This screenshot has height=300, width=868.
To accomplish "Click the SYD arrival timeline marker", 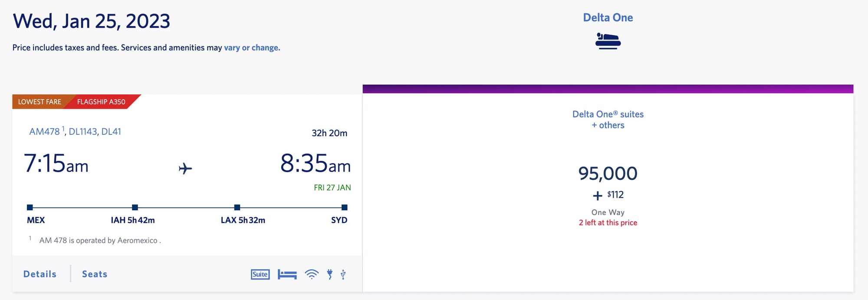I will pos(345,208).
